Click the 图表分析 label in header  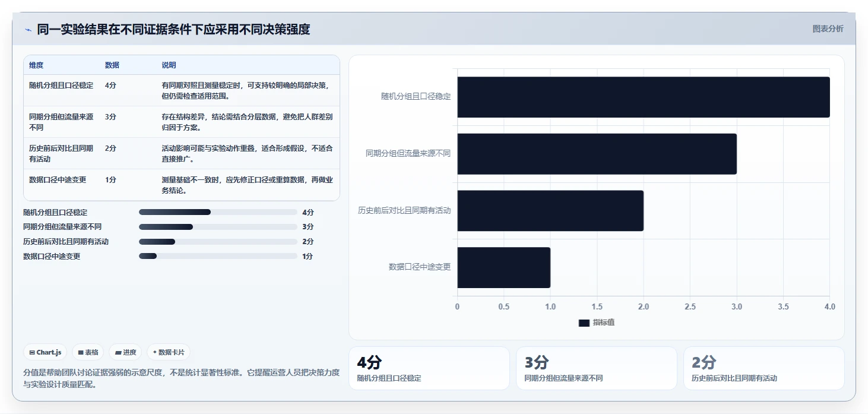pyautogui.click(x=828, y=29)
